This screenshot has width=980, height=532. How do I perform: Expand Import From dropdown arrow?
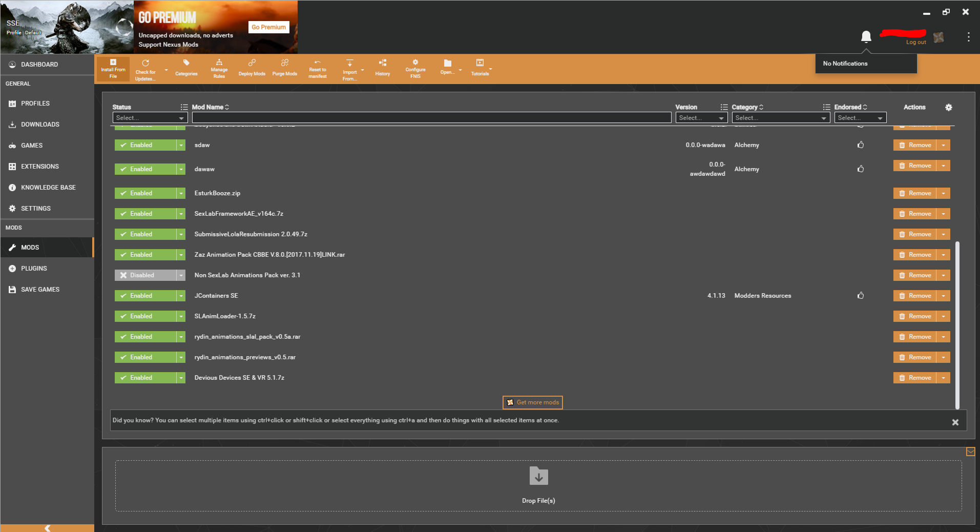pos(362,70)
